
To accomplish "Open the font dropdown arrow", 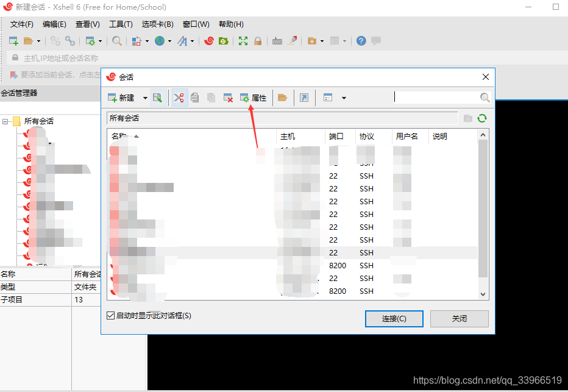I will coord(193,41).
